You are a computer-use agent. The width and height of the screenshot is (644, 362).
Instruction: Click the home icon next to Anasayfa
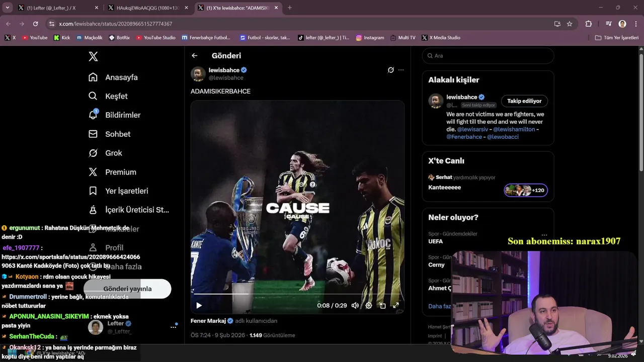(x=93, y=77)
